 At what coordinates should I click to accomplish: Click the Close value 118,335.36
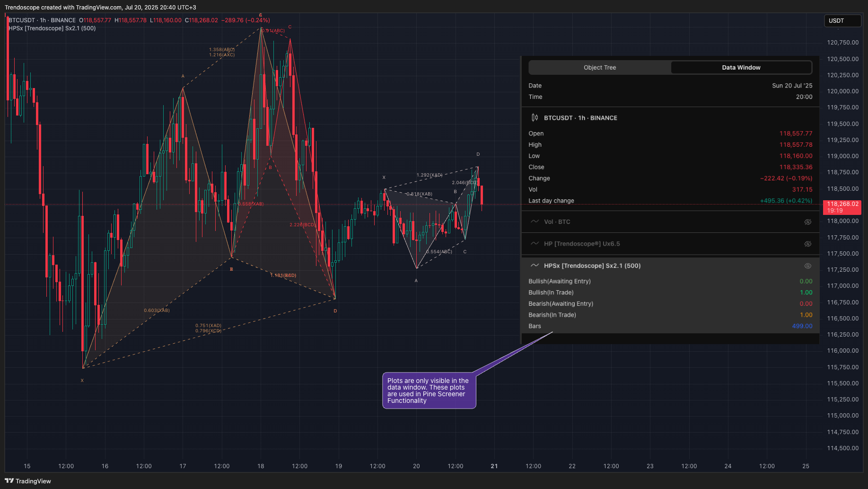click(796, 167)
